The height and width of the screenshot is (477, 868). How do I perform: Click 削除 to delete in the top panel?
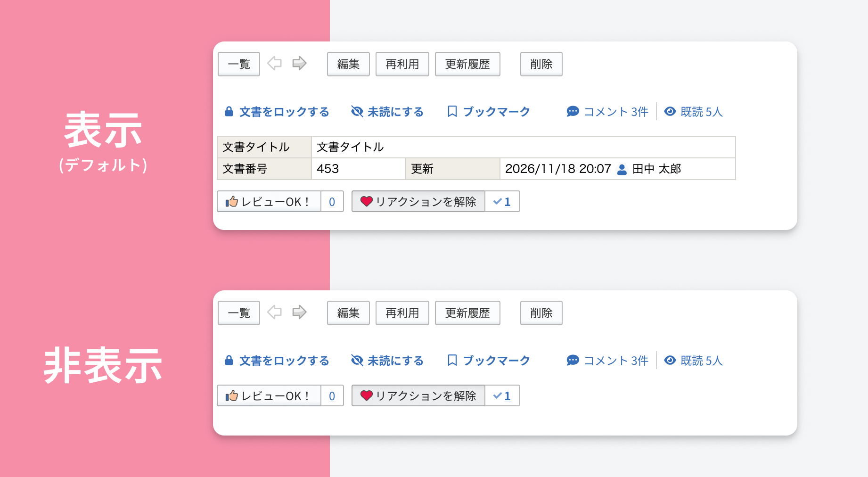click(541, 64)
